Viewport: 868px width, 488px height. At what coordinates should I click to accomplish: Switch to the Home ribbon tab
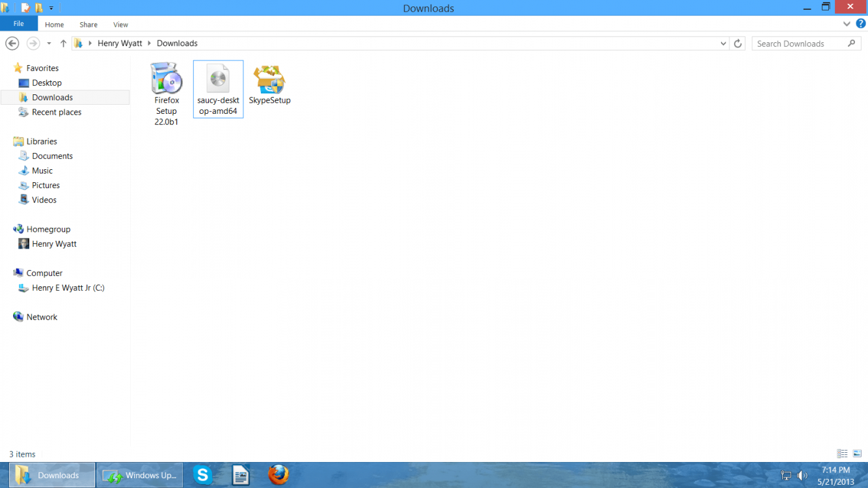pos(54,25)
